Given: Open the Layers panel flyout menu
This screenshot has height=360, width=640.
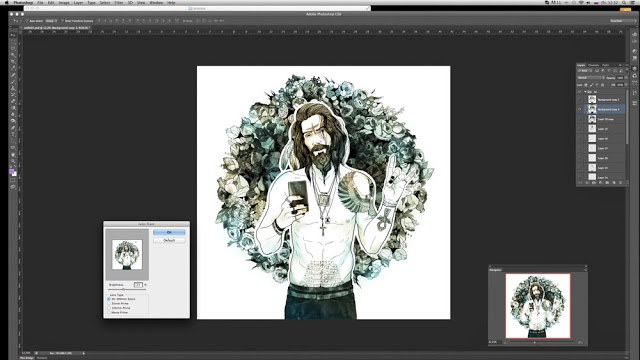Looking at the screenshot, I should [x=627, y=65].
